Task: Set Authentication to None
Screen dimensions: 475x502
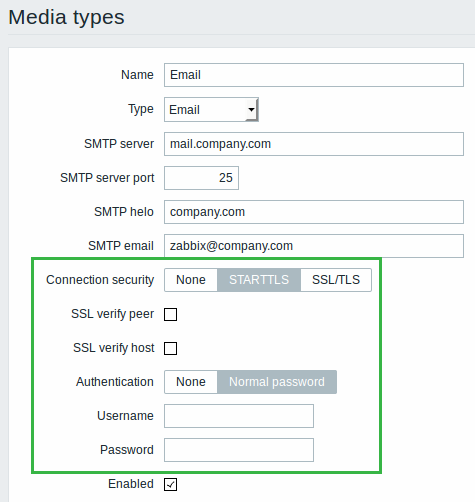Action: tap(191, 382)
